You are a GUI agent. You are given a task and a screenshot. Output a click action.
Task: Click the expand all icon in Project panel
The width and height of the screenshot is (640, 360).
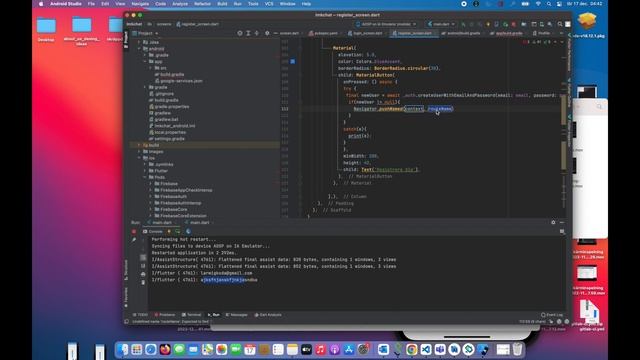pos(248,33)
